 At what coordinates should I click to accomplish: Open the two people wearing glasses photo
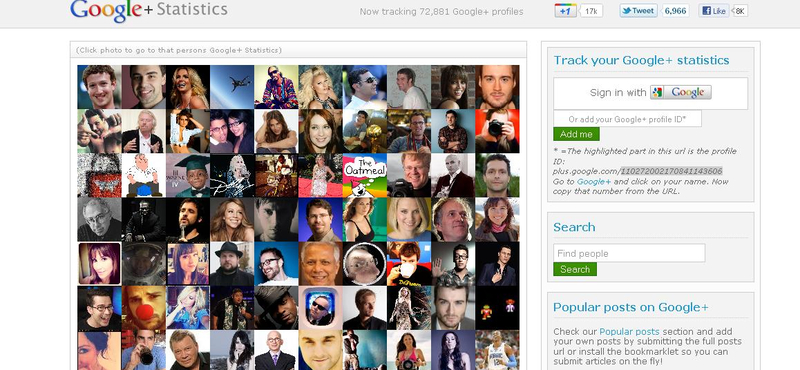pyautogui.click(x=232, y=131)
